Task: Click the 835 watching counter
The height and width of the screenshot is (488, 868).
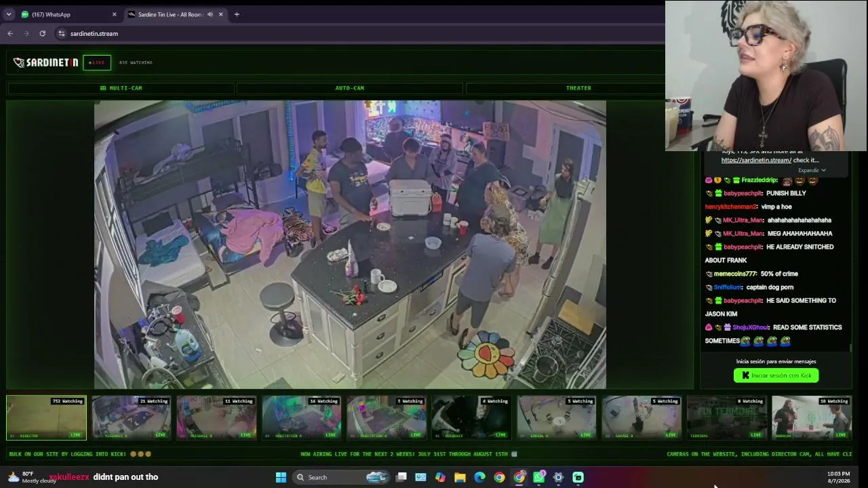Action: coord(136,62)
